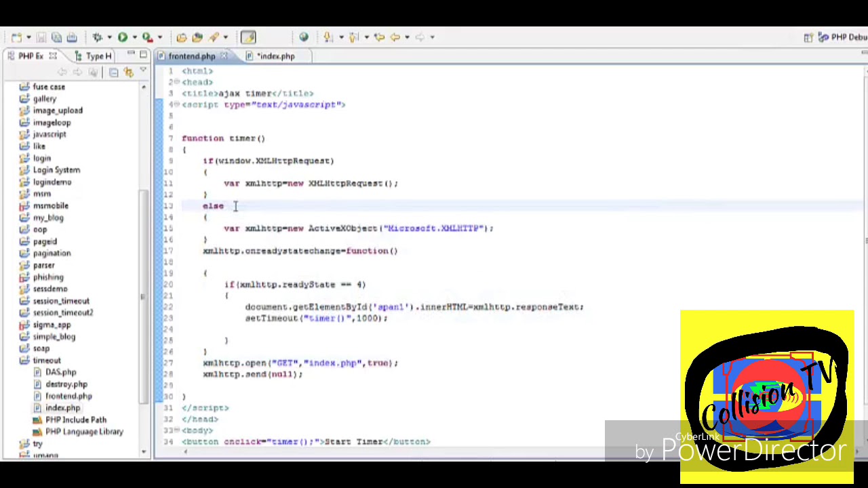Collapse the head tag fold marker
The height and width of the screenshot is (488, 868).
pos(176,82)
